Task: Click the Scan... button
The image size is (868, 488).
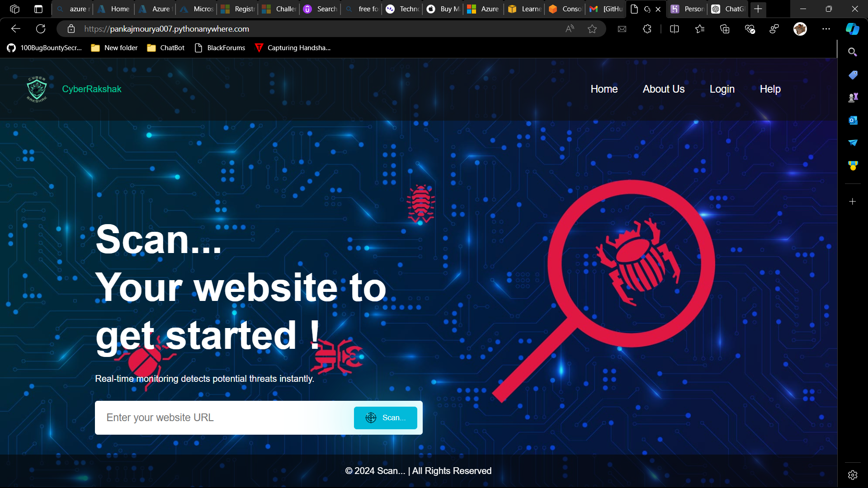Action: [x=385, y=418]
